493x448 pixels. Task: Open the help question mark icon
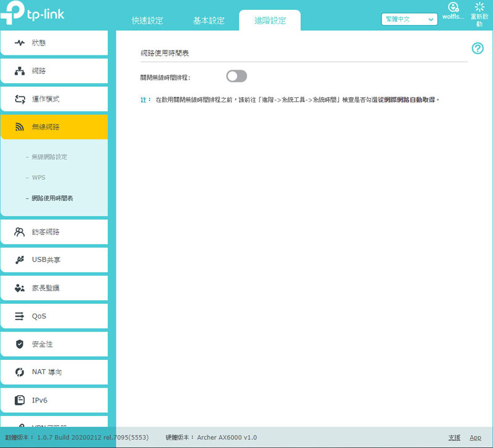coord(478,49)
